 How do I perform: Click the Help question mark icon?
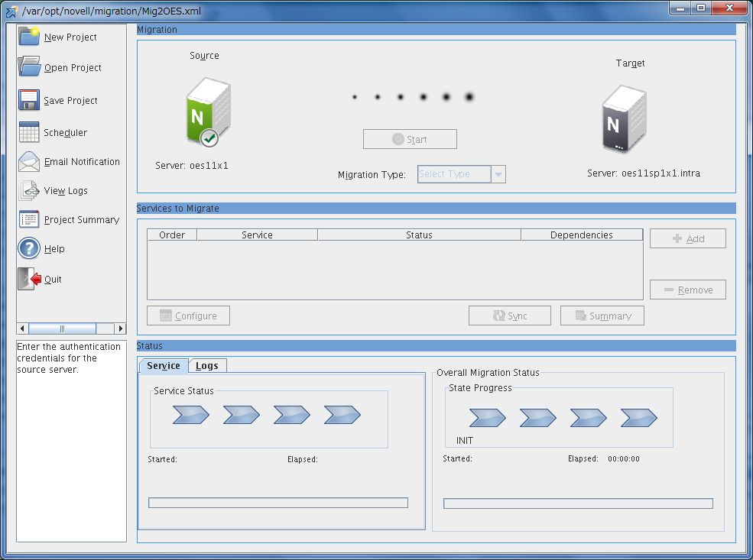29,248
